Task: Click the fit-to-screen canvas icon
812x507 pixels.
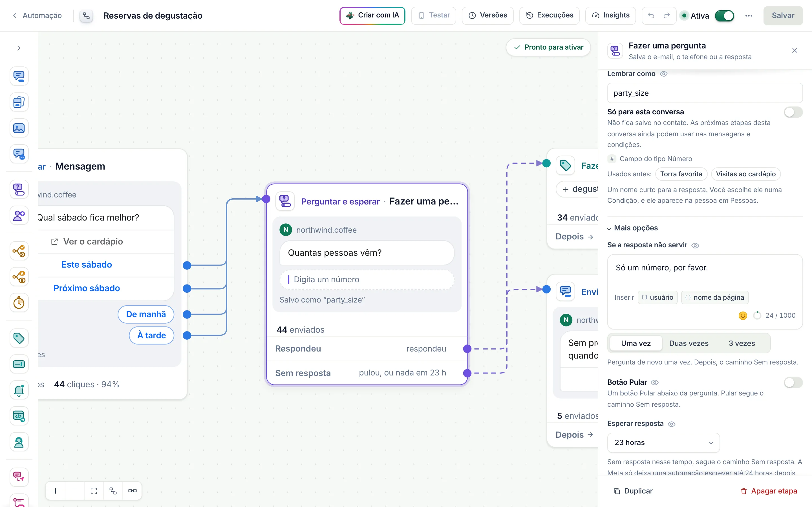Action: (x=94, y=491)
